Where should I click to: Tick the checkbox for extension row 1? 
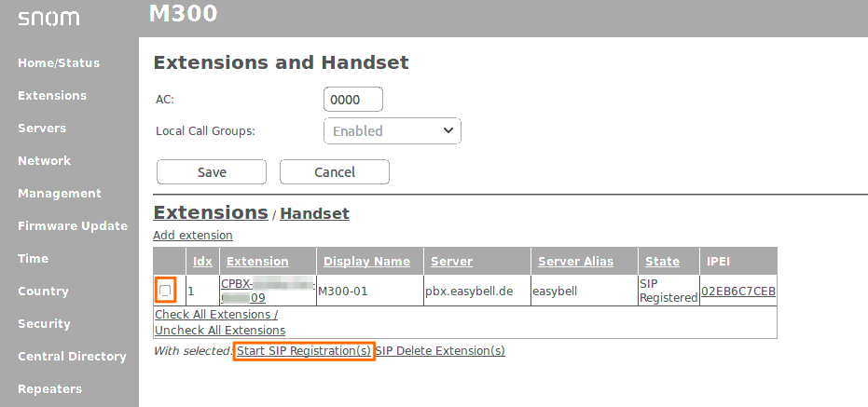point(165,292)
